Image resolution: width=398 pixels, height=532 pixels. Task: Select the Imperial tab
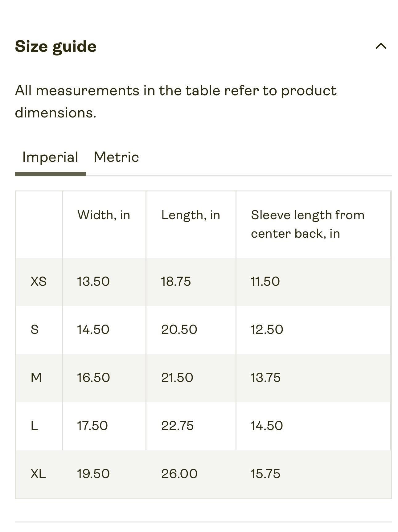click(x=50, y=157)
